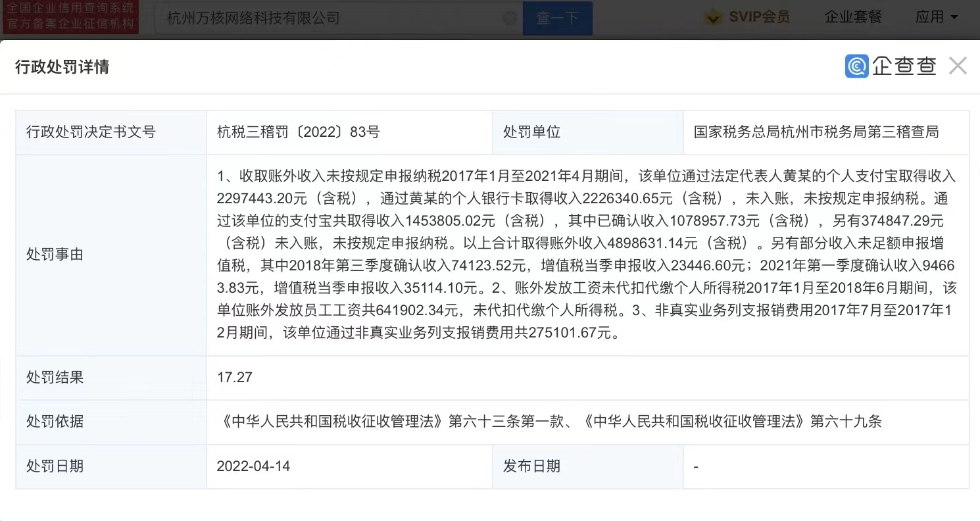Image resolution: width=980 pixels, height=521 pixels.
Task: Close the 行政处罚详情 dialog
Action: pyautogui.click(x=958, y=66)
